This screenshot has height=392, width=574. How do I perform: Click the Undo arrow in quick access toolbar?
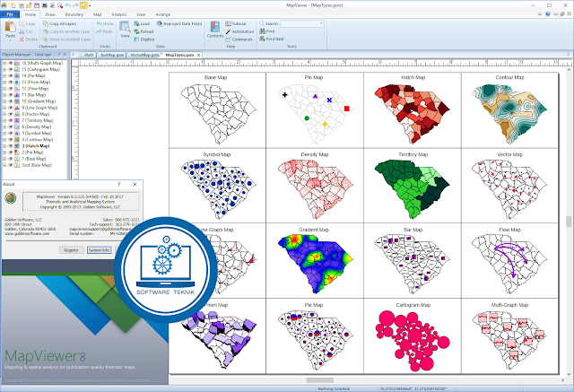pyautogui.click(x=68, y=5)
